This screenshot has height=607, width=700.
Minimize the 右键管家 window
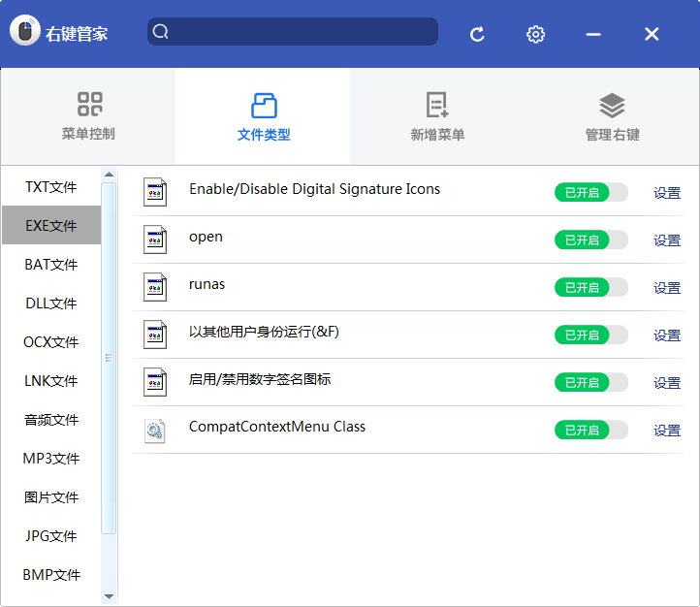[x=593, y=34]
